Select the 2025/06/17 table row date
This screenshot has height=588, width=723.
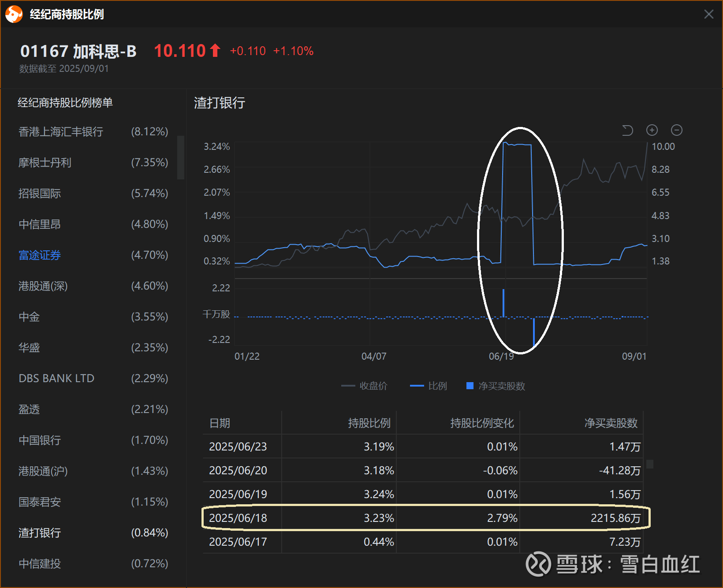click(x=238, y=542)
